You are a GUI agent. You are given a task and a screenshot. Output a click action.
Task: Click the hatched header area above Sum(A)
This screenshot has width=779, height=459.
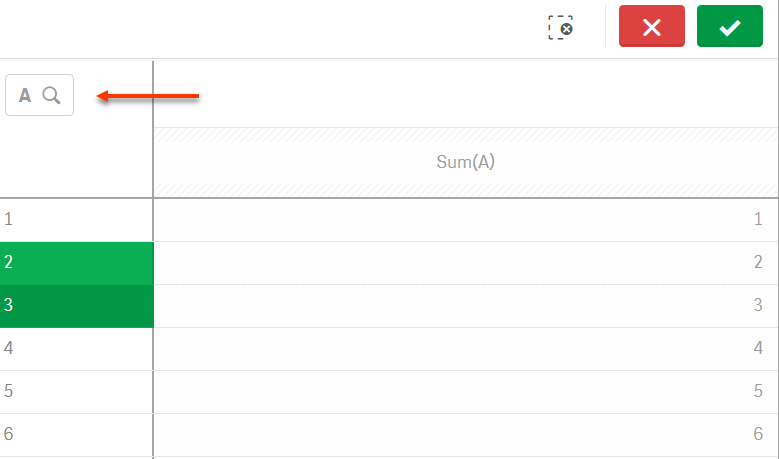[466, 135]
